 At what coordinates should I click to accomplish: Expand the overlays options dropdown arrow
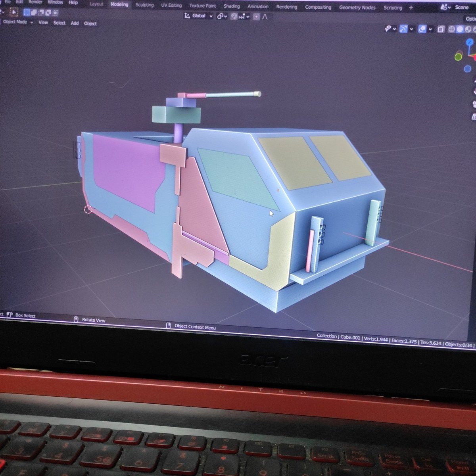click(x=430, y=29)
